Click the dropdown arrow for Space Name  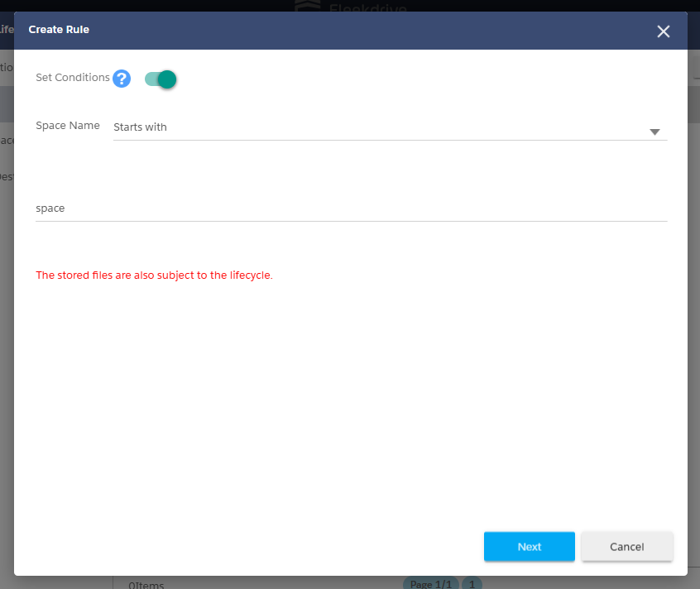click(x=654, y=132)
